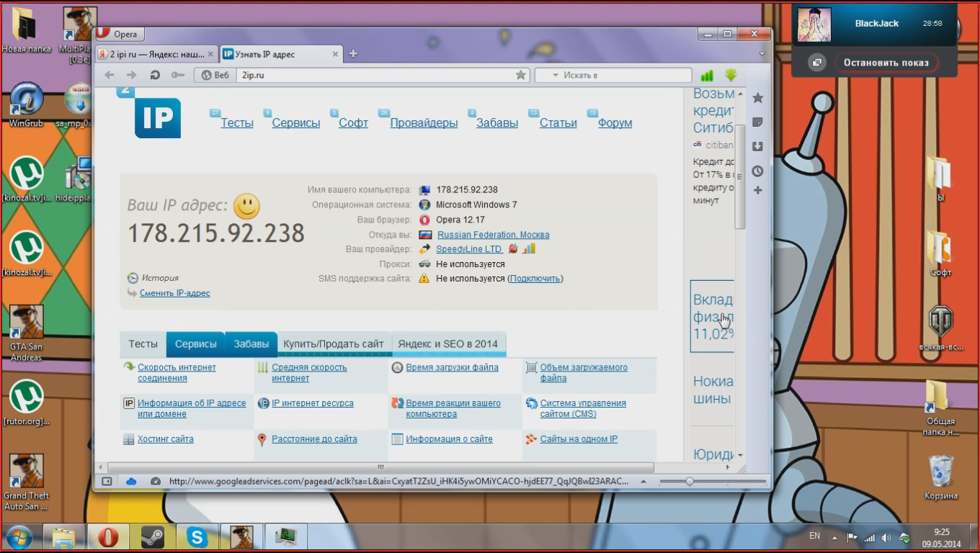The height and width of the screenshot is (553, 980).
Task: Open the bookmarks star panel in sidebar
Action: click(757, 98)
